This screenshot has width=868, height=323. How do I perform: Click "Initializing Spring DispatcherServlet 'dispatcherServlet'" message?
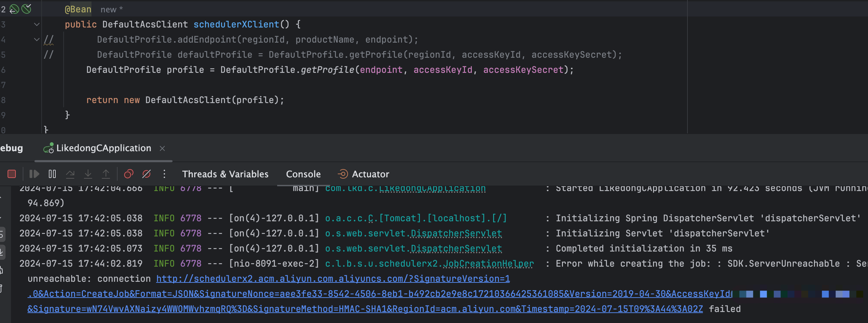point(708,218)
